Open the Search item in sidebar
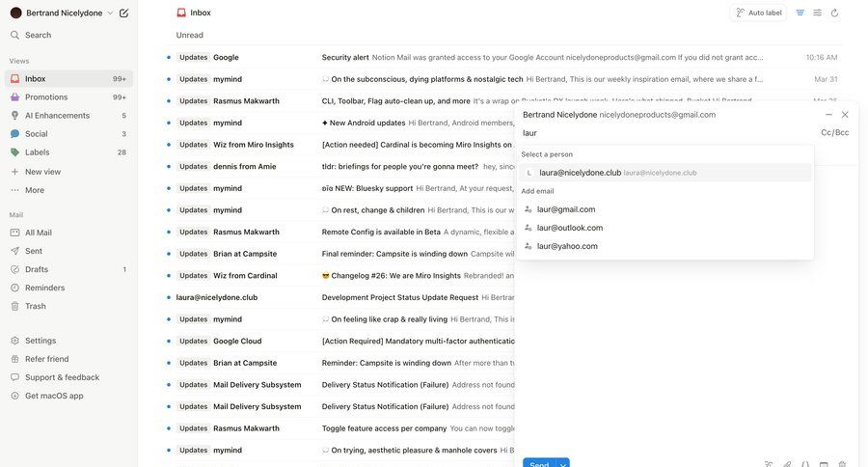Image resolution: width=868 pixels, height=467 pixels. (68, 35)
